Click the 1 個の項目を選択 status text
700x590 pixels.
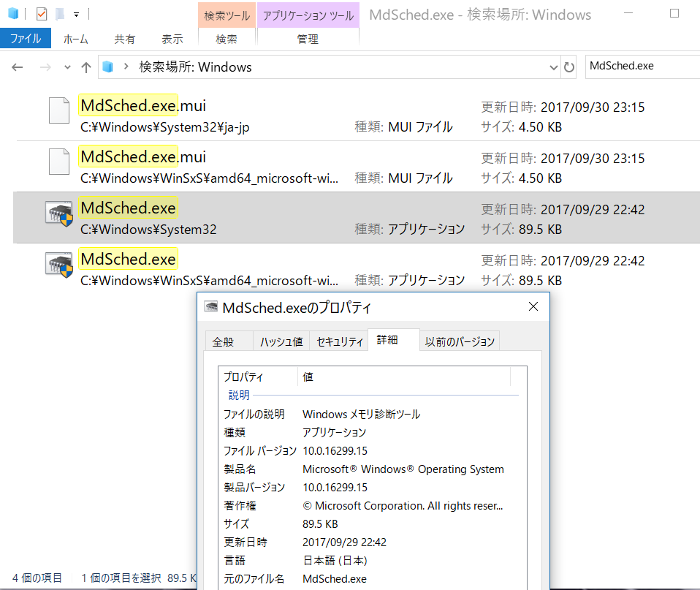click(121, 578)
